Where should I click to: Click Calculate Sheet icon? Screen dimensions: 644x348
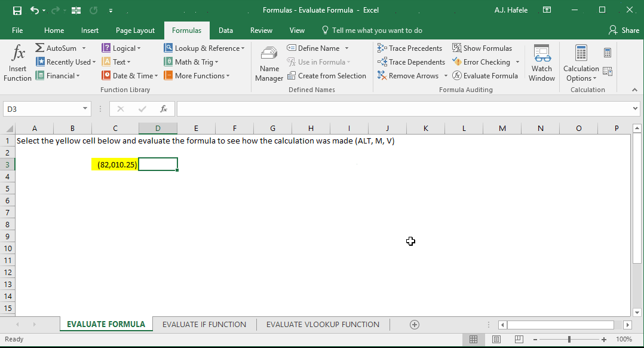coord(608,72)
